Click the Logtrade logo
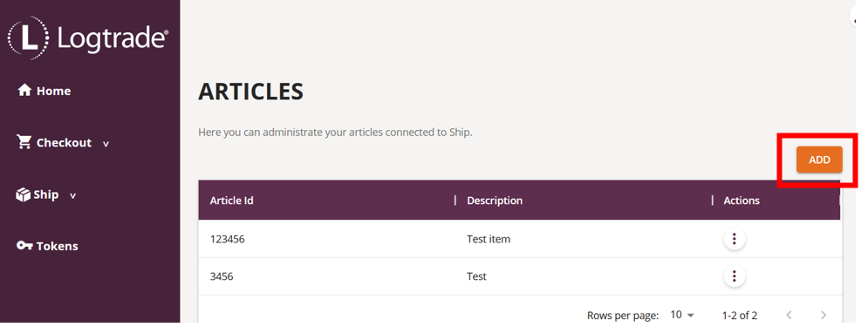This screenshot has height=327, width=868. (87, 38)
